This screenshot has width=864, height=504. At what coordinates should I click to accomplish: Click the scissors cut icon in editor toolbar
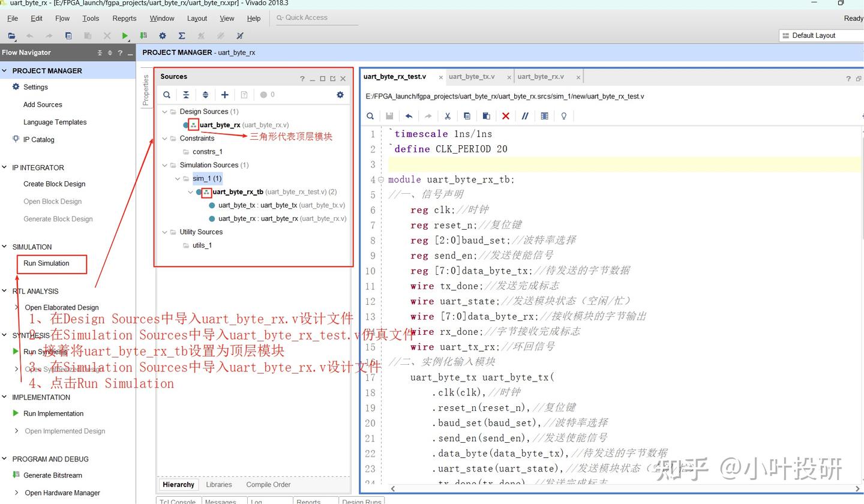point(448,116)
